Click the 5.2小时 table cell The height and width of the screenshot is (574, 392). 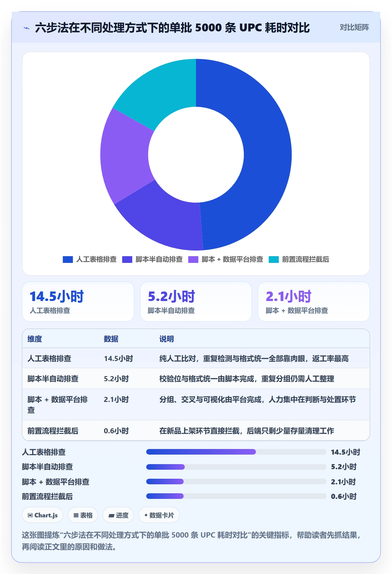116,379
